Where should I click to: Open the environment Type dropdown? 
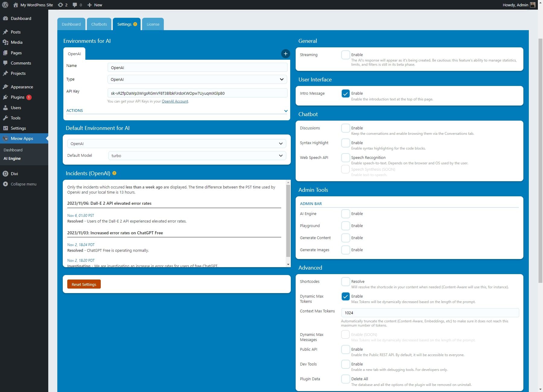[197, 79]
